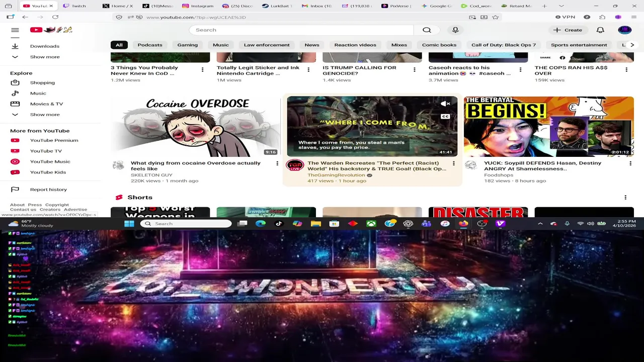Select the Gaming filter chip
Image resolution: width=644 pixels, height=362 pixels.
tap(188, 45)
